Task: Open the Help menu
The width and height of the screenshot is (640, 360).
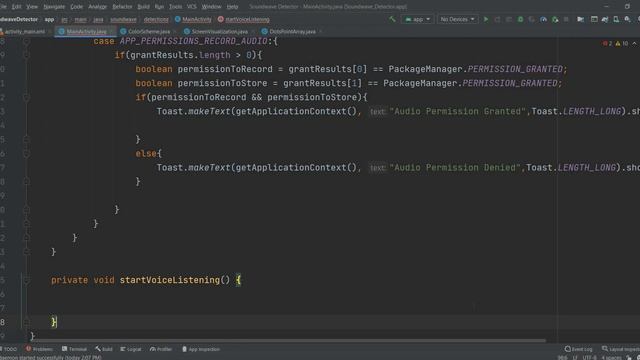Action: [x=232, y=7]
